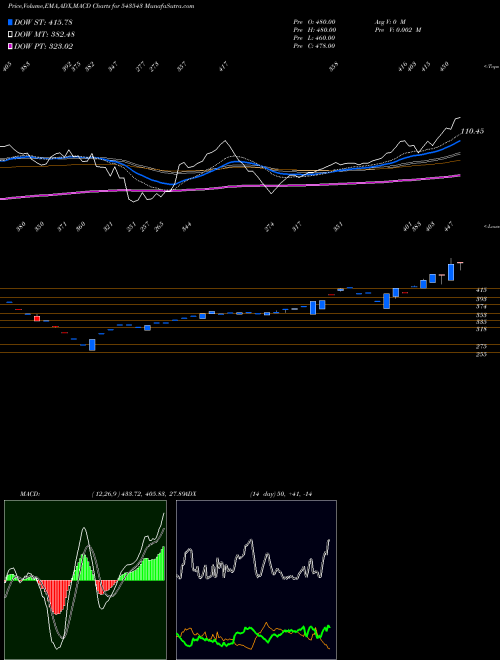The image size is (500, 660).
Task: Click the 374 price level label
Action: 481,307
